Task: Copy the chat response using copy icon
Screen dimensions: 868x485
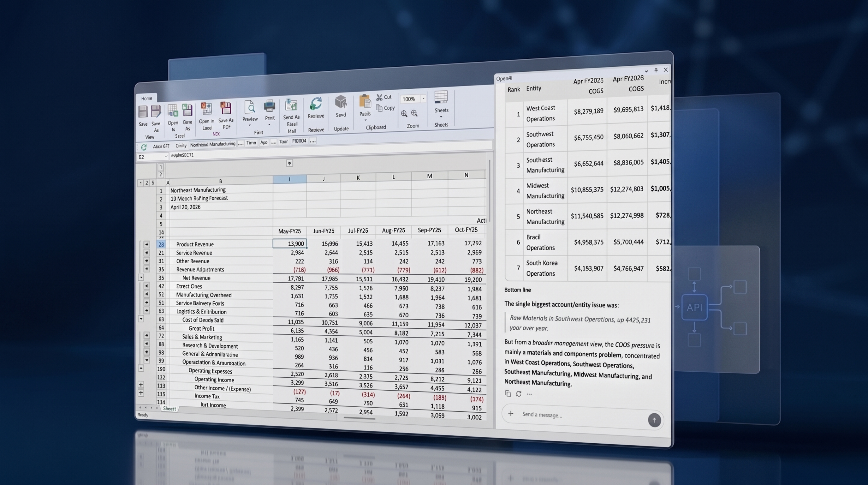Action: pyautogui.click(x=508, y=393)
